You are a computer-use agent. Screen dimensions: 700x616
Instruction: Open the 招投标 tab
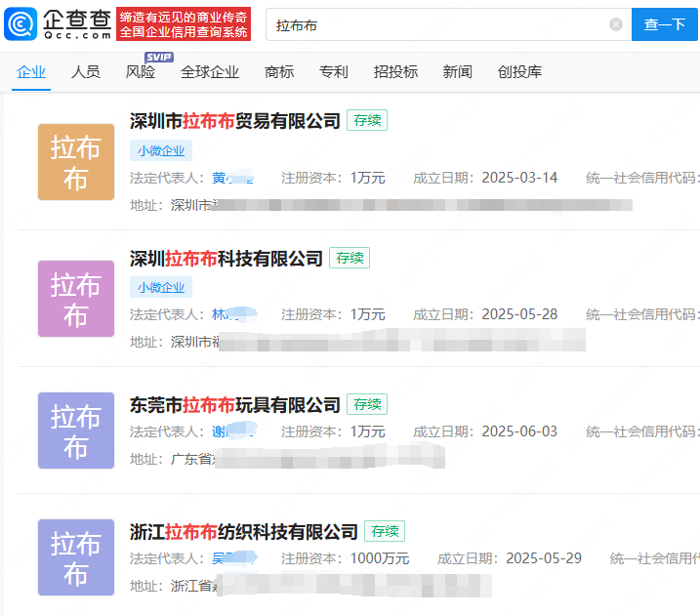[x=395, y=72]
